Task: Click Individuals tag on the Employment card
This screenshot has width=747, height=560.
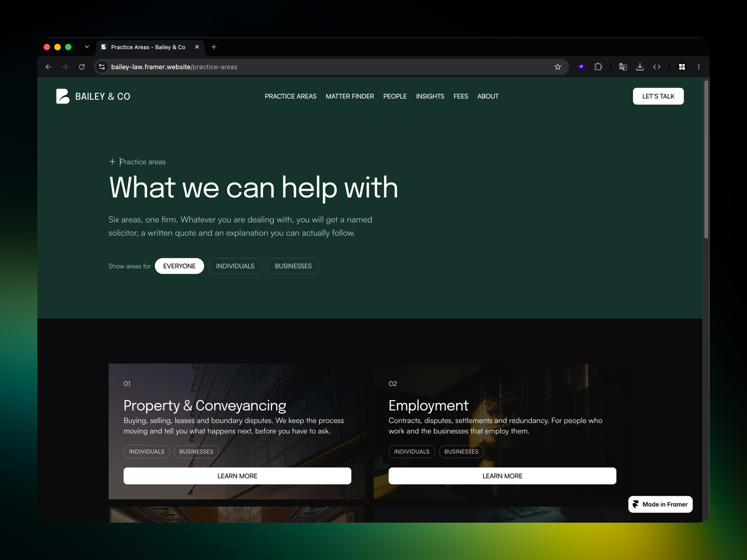Action: [x=412, y=452]
